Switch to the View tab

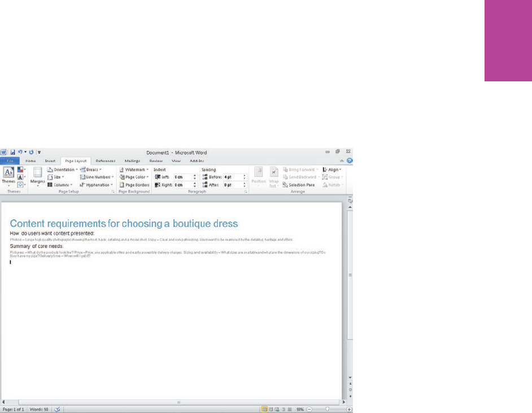click(176, 161)
